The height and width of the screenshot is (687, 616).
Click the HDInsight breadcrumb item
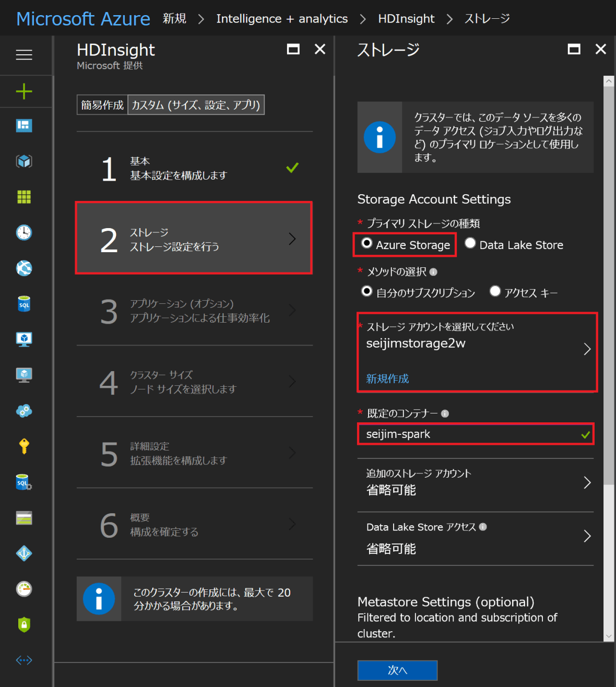coord(407,18)
